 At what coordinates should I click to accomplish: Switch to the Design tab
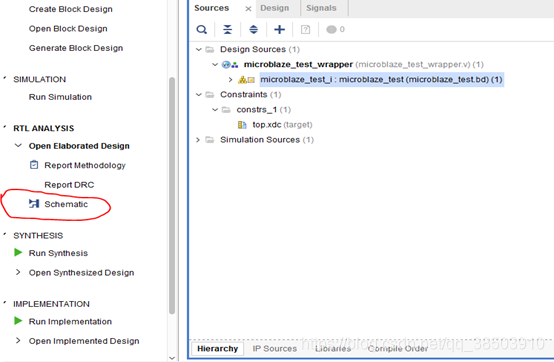click(275, 8)
